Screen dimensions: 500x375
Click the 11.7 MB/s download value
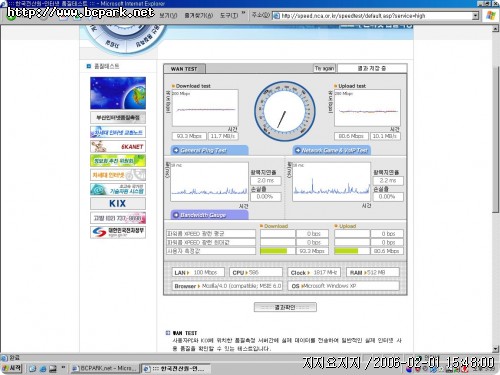click(x=223, y=136)
